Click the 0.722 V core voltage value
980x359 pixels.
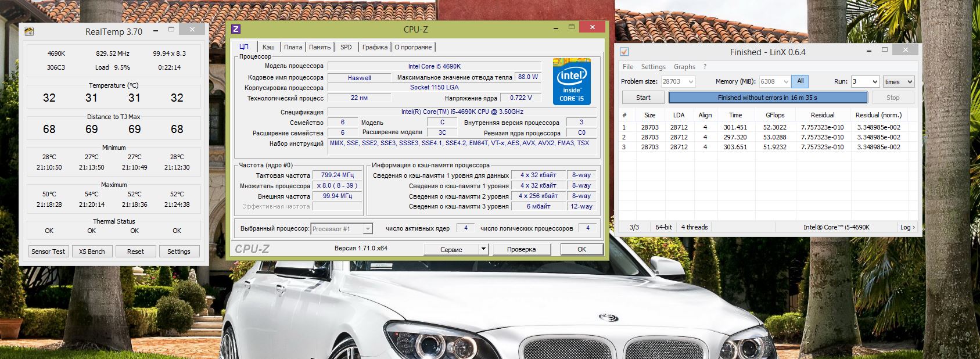pos(521,98)
